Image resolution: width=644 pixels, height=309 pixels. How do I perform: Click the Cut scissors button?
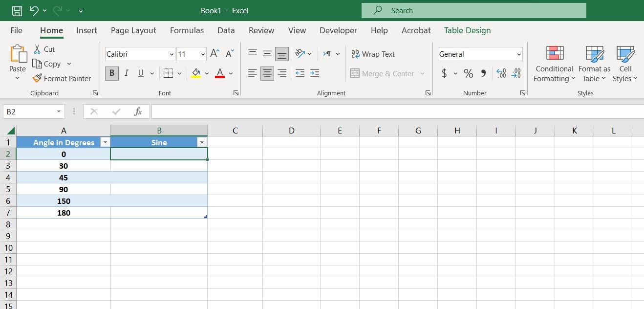click(44, 49)
